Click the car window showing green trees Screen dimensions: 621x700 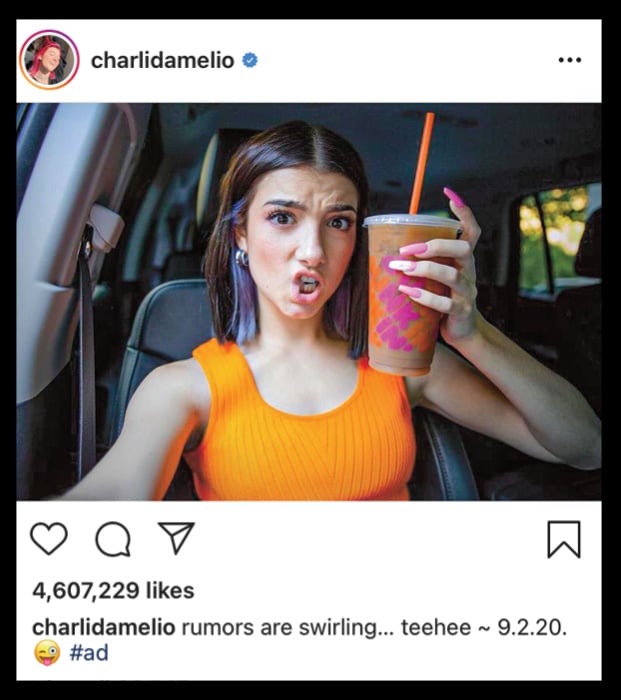tap(560, 239)
